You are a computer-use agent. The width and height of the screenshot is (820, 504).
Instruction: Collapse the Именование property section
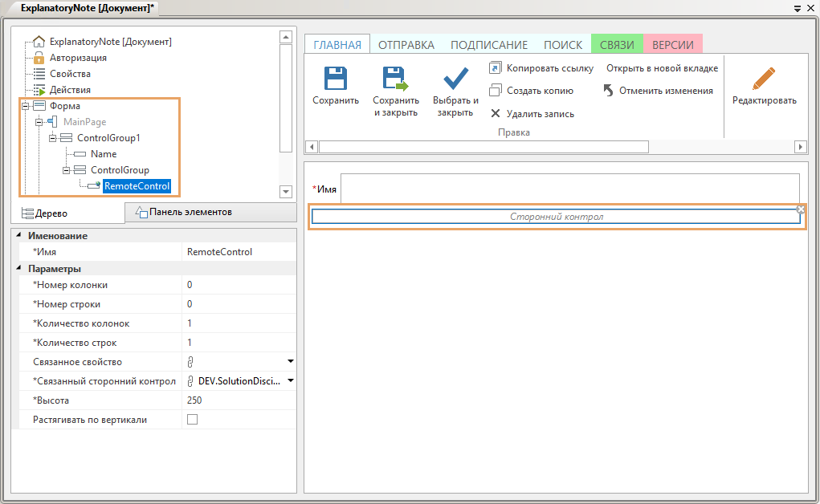tap(20, 236)
